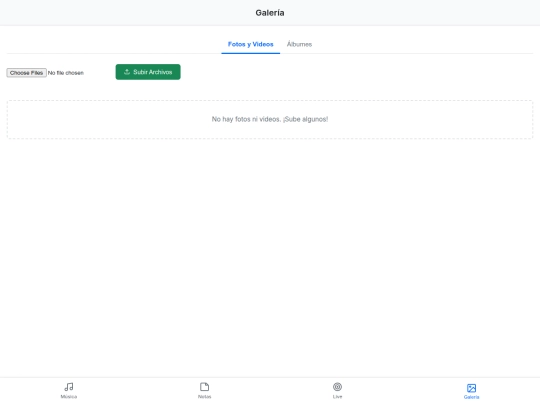The image size is (540, 405).
Task: Tap the Música label in bottom bar
Action: tap(69, 396)
